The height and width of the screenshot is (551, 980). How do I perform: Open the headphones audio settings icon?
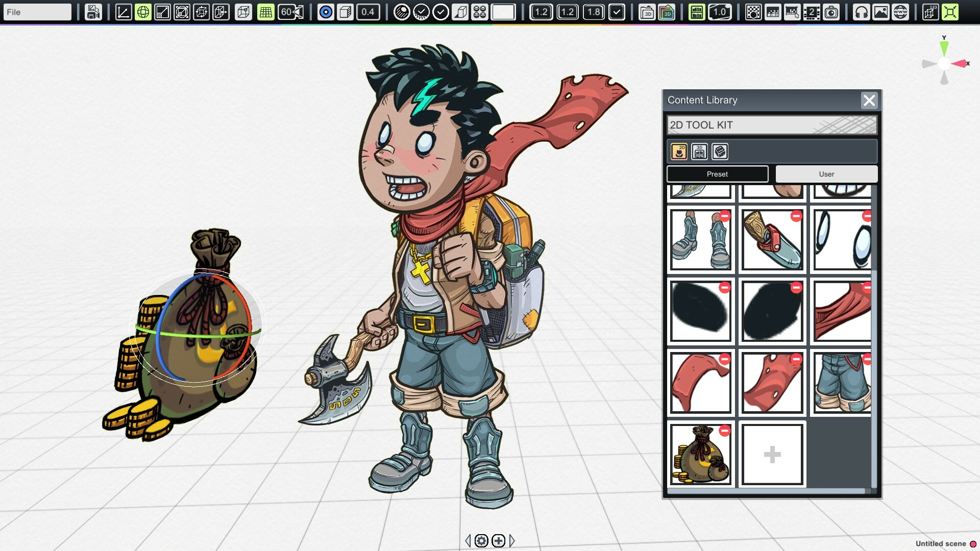point(862,12)
